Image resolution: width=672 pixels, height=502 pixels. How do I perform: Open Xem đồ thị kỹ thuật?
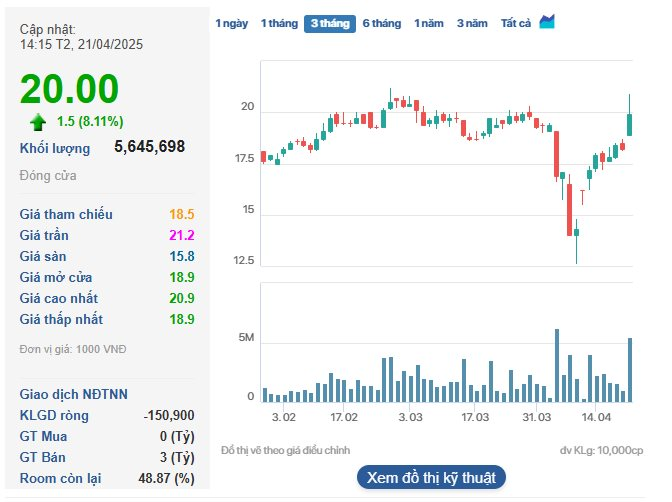click(x=431, y=477)
